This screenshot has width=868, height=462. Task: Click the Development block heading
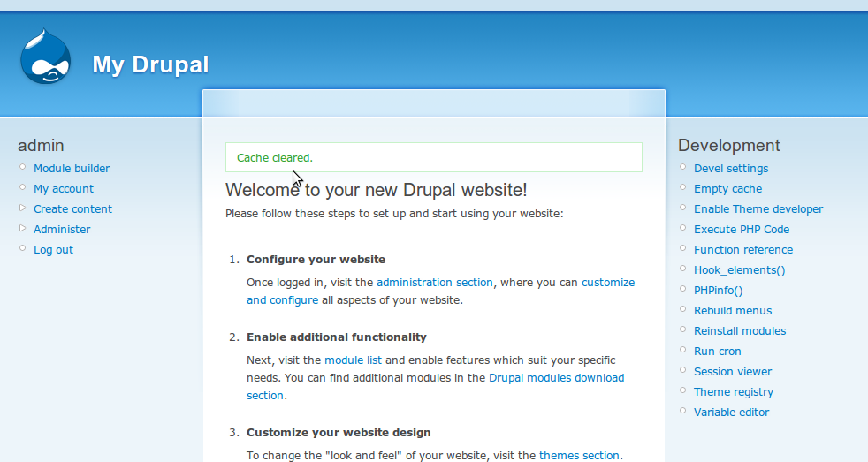[x=728, y=146]
